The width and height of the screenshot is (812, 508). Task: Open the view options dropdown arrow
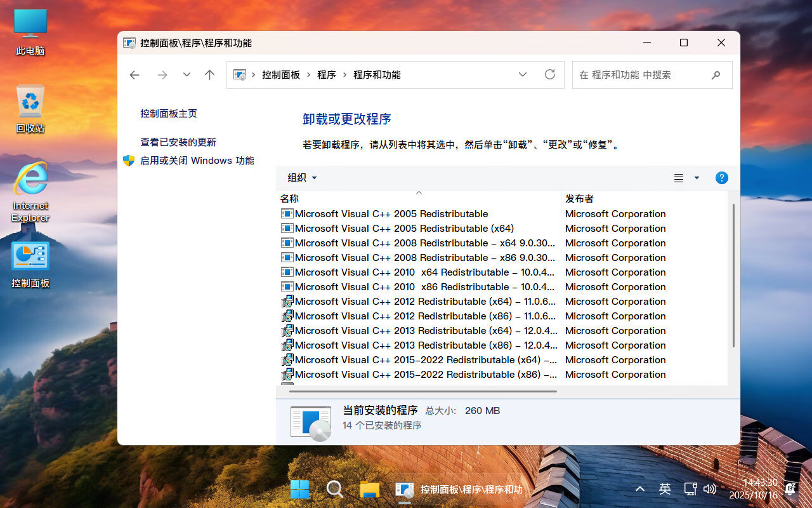(x=696, y=178)
